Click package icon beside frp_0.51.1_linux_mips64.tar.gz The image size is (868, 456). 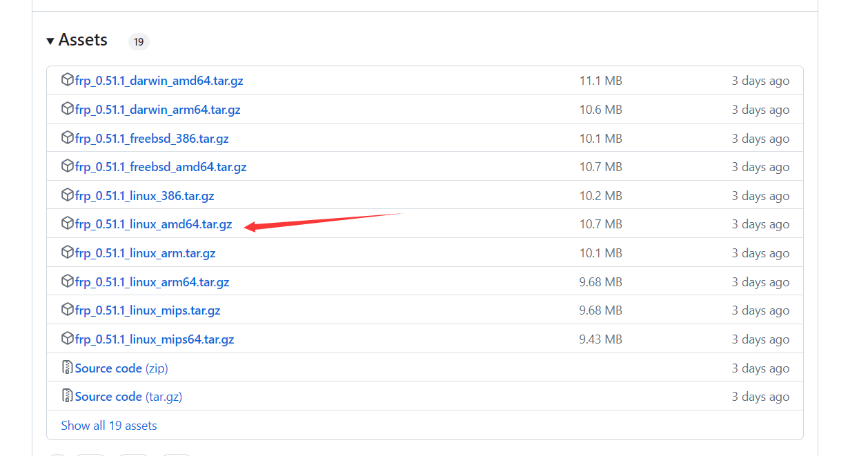pos(67,339)
